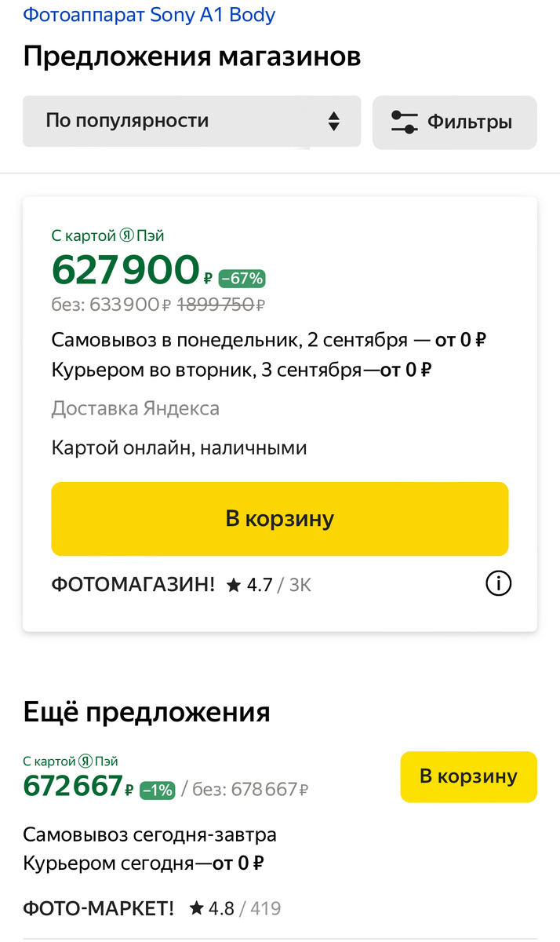Click the info icon next to ФОТОМАГАЗИН!
Viewport: 560px width, 942px height.
pos(499,583)
